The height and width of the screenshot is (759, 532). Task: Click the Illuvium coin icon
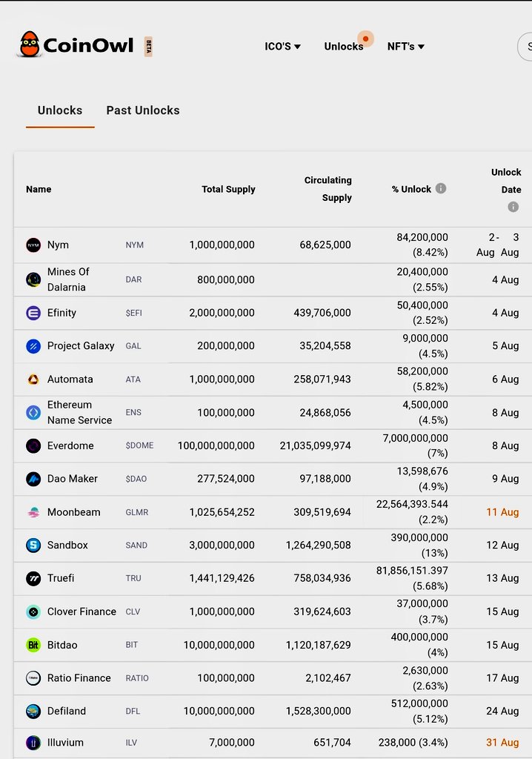(x=33, y=743)
